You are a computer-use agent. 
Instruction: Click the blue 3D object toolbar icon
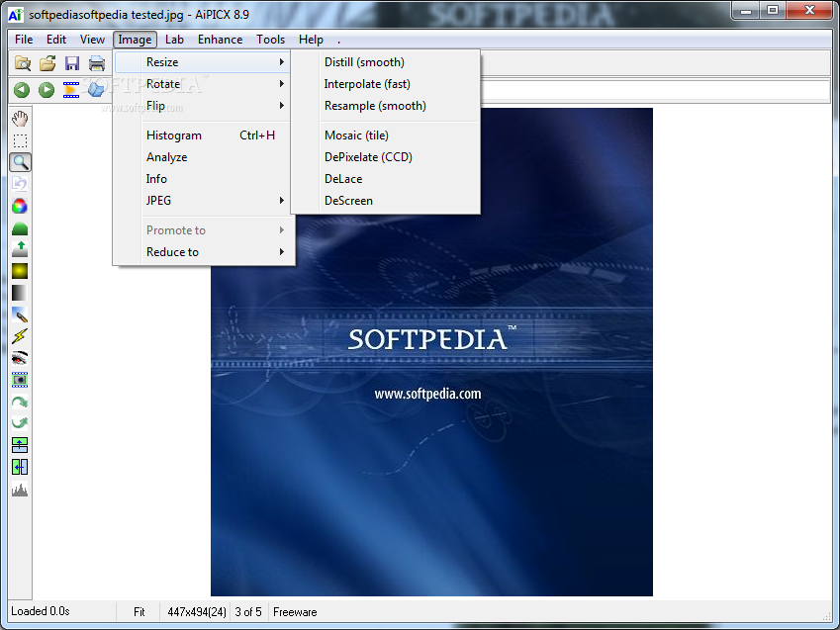point(96,89)
